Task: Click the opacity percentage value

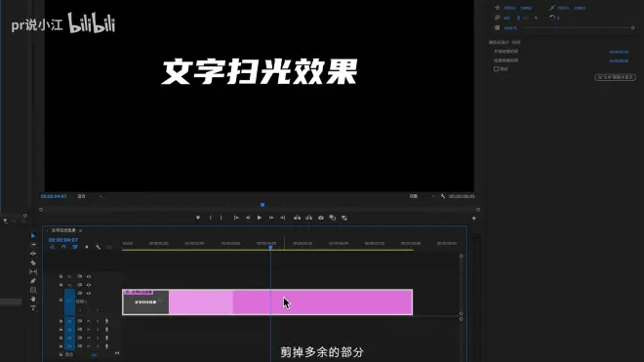Action: point(510,28)
